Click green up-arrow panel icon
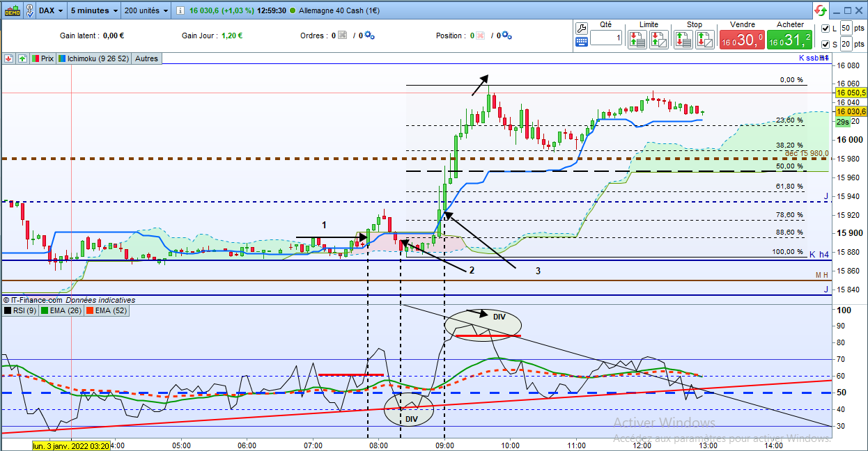Viewport: 868px width, 451px height. (22, 58)
